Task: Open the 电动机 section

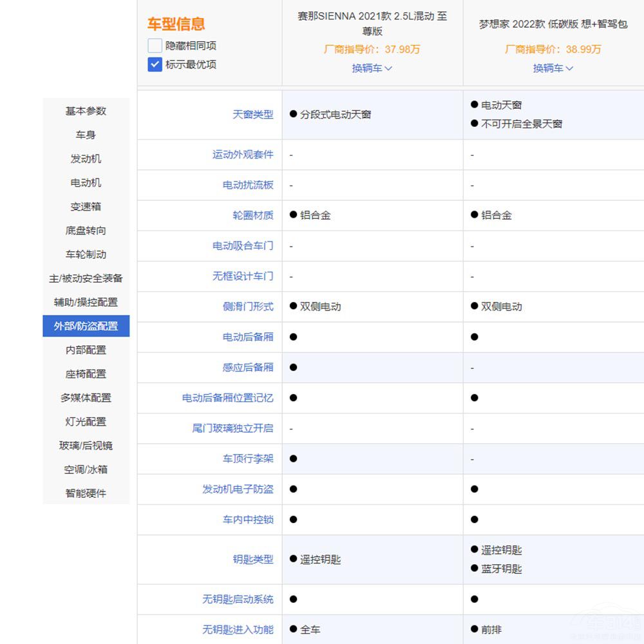Action: coord(86,182)
